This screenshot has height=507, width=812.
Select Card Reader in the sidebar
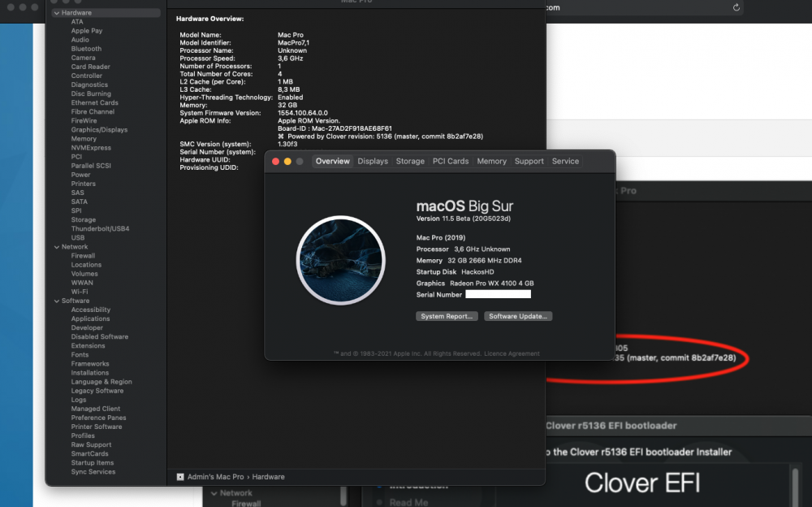pos(91,67)
